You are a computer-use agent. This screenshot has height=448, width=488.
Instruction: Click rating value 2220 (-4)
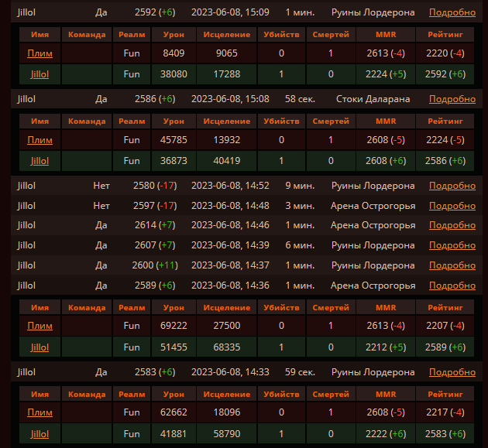(445, 53)
